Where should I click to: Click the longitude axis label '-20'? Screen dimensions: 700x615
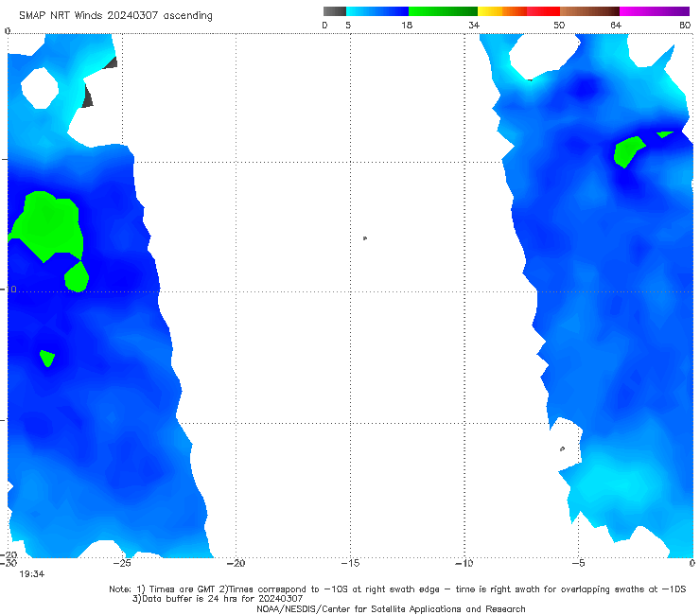click(x=236, y=563)
